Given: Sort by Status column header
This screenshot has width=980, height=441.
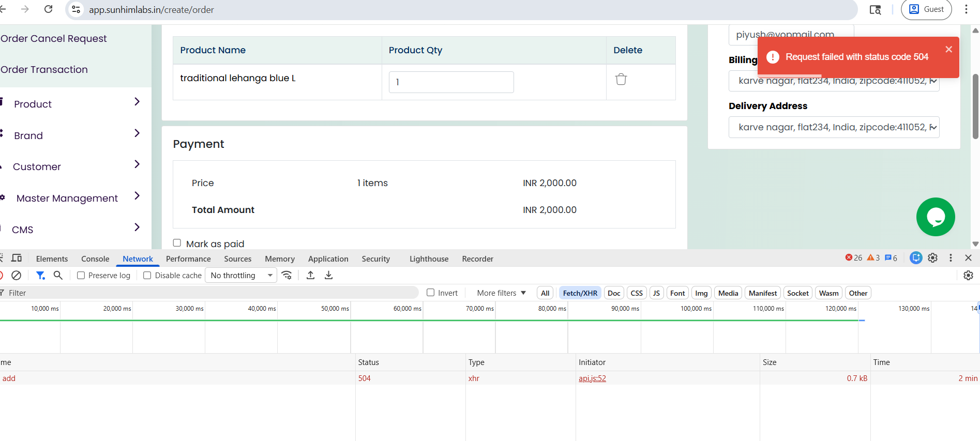Looking at the screenshot, I should click(410, 362).
